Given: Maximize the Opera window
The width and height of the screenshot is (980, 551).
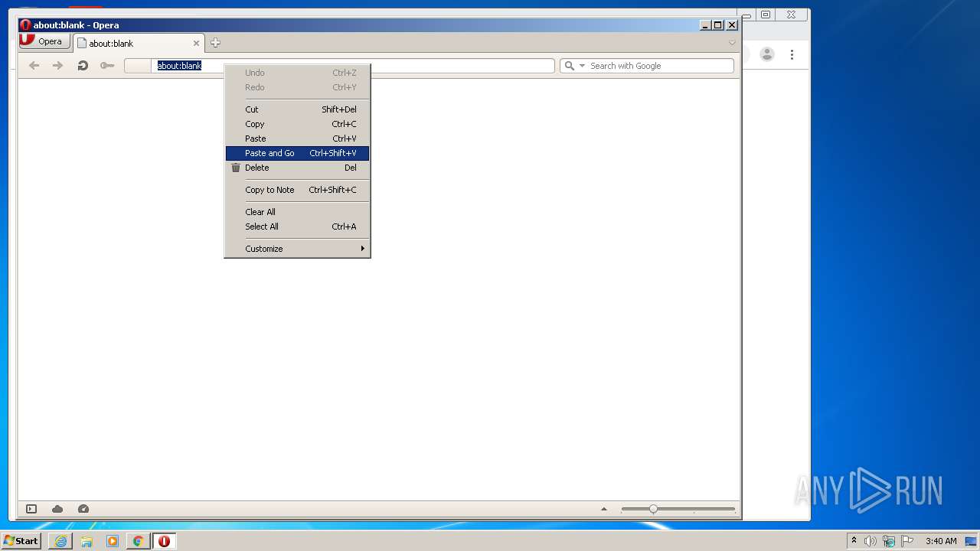Looking at the screenshot, I should coord(718,25).
